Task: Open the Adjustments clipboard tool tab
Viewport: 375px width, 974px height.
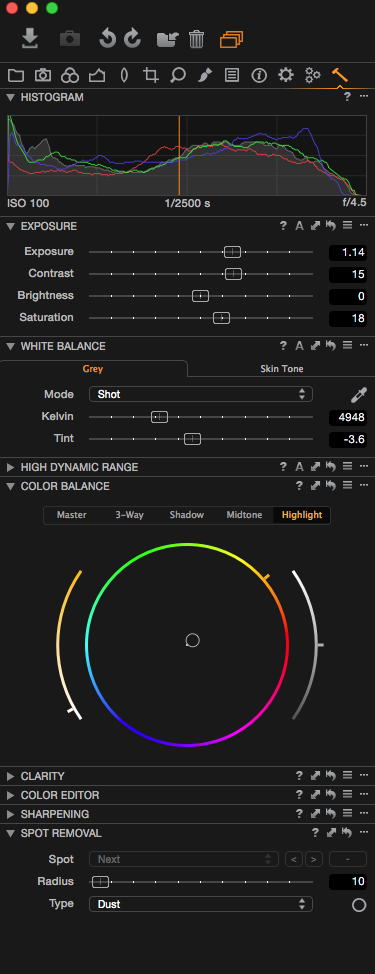Action: click(x=232, y=76)
